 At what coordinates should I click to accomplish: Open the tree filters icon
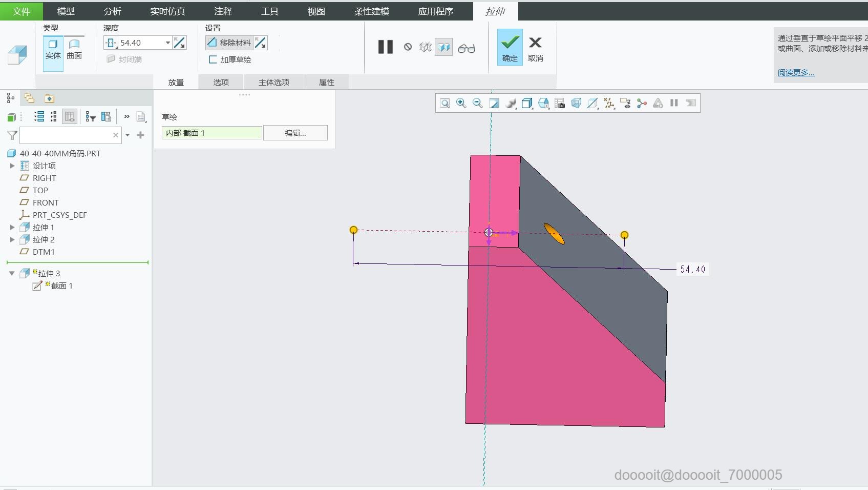(x=91, y=117)
